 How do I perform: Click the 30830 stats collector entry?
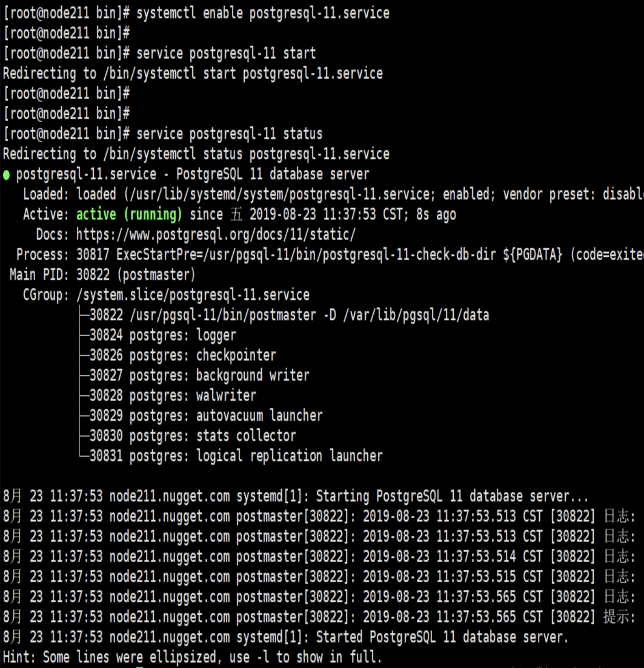pos(193,436)
